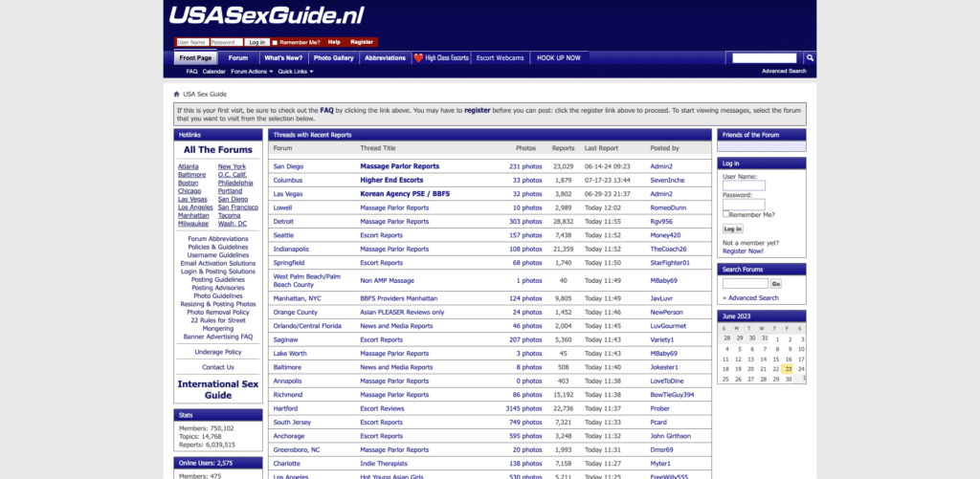Click the All The Forums heading link
Image resolution: width=980 pixels, height=479 pixels.
pyautogui.click(x=218, y=150)
